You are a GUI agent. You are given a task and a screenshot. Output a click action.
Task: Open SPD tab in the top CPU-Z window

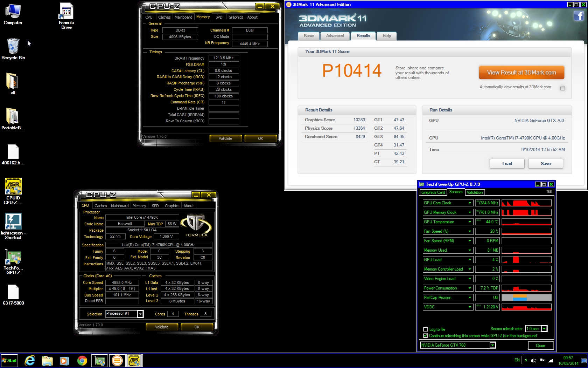click(x=219, y=17)
